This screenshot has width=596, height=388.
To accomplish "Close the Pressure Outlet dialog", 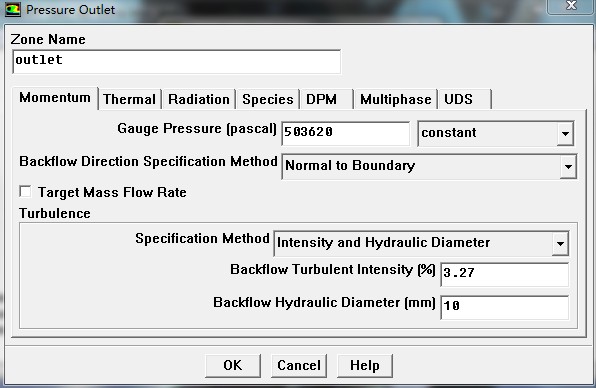I will 571,6.
